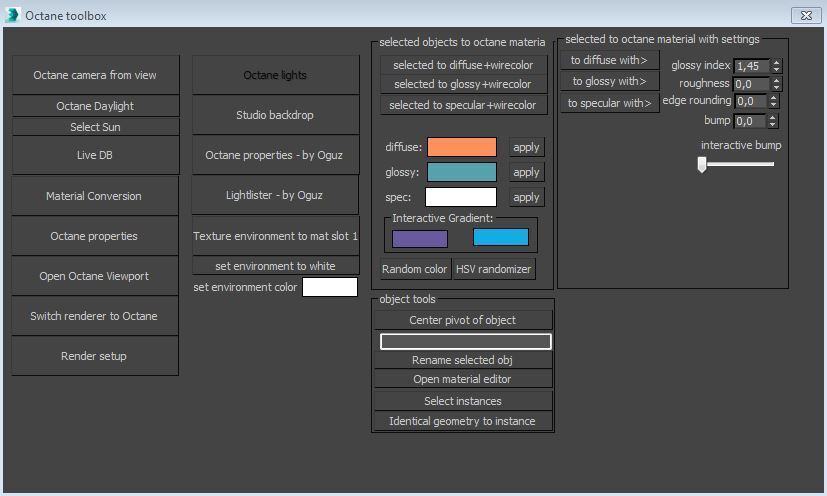Screen dimensions: 827x496
Task: Decrease bump with the down arrow
Action: pyautogui.click(x=773, y=125)
